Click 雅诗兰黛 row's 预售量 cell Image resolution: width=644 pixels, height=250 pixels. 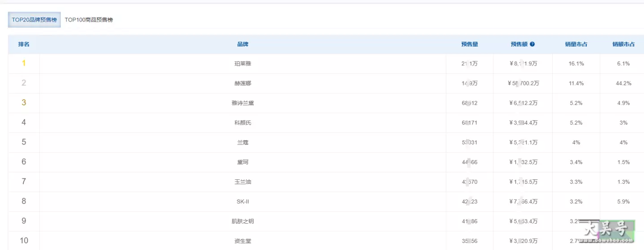[x=470, y=103]
